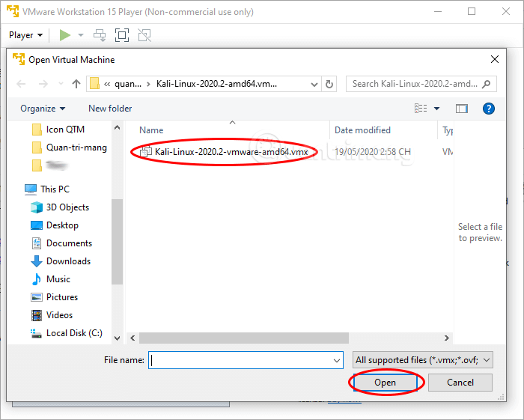Screen dimensions: 524x420
Task: Click the Documents icon in sidebar
Action: [37, 243]
